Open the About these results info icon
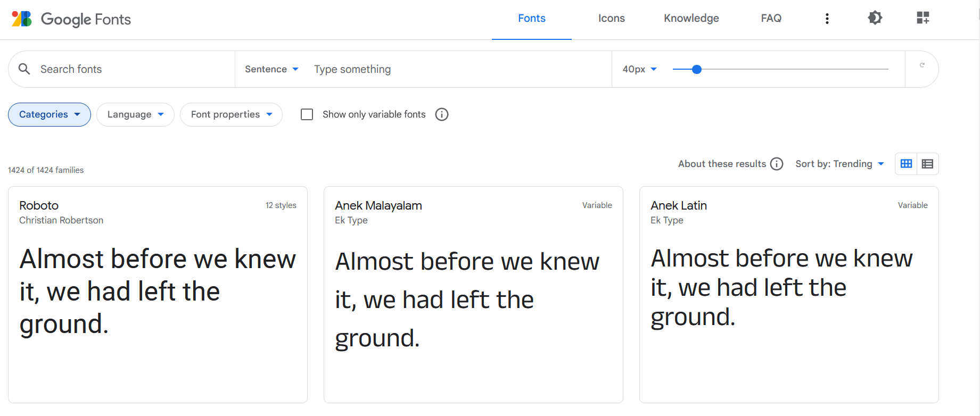This screenshot has width=980, height=416. pos(777,164)
